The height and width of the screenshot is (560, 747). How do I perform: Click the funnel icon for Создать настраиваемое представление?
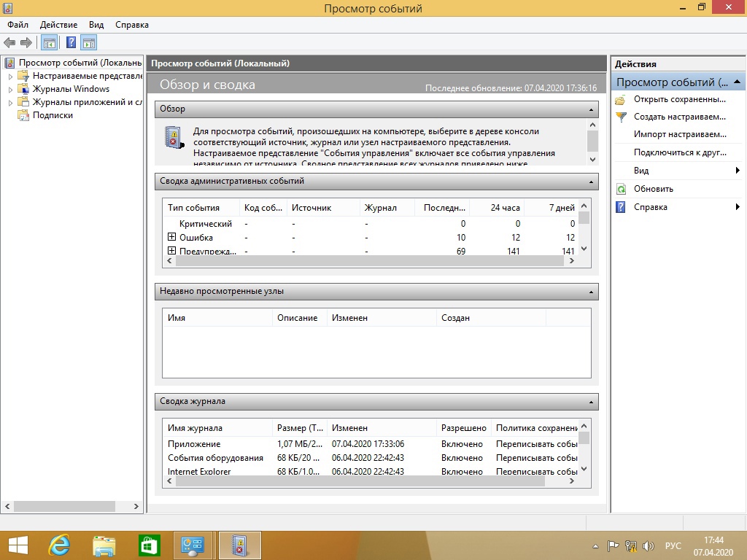[621, 117]
